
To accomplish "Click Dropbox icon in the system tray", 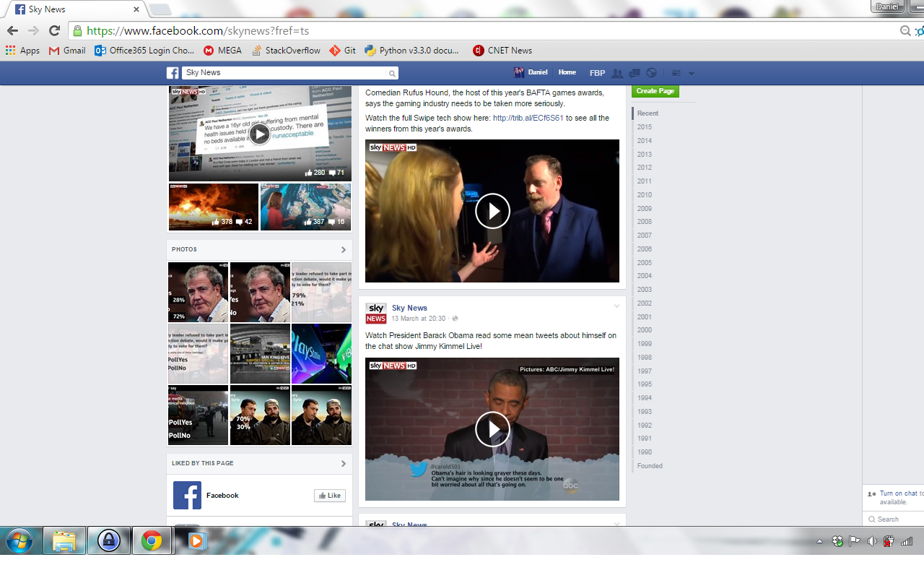I will pos(837,541).
